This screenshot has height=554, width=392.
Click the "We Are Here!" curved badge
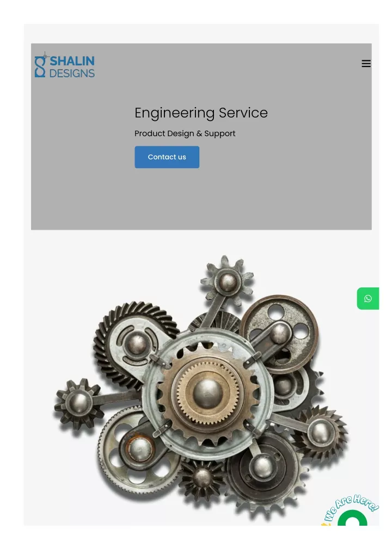tap(351, 505)
